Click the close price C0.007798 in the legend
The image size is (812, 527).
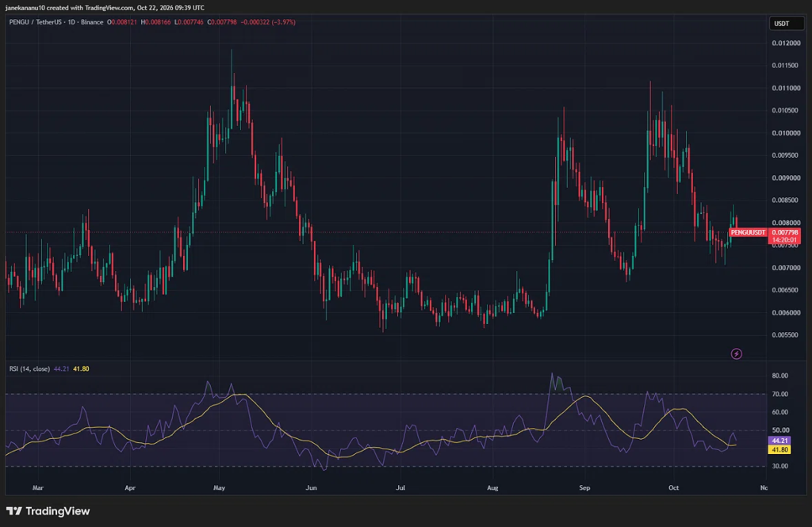point(222,22)
